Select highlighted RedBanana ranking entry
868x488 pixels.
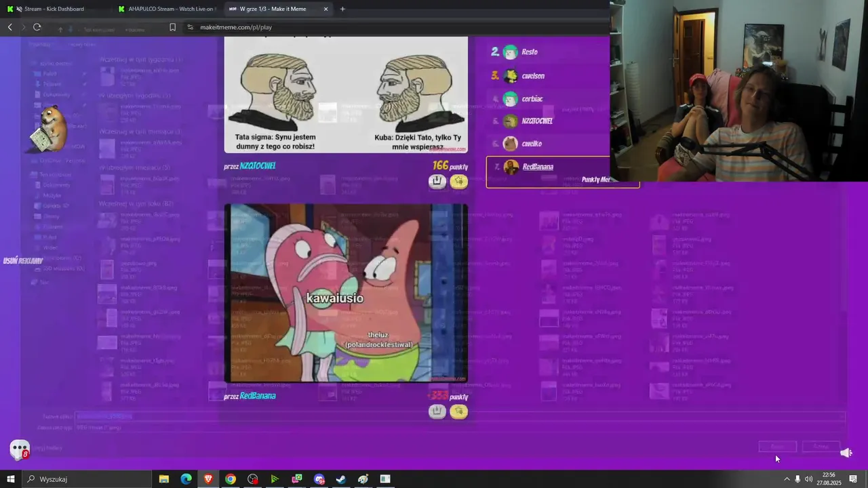562,172
